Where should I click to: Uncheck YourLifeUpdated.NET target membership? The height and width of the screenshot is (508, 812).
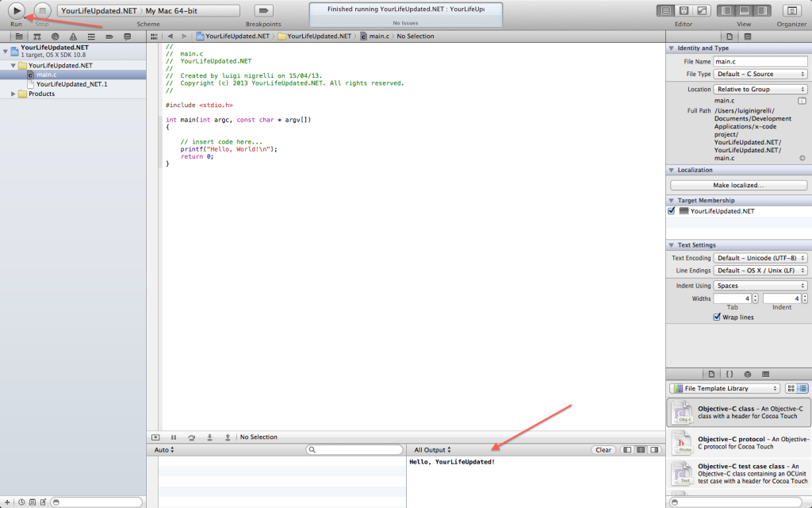pyautogui.click(x=672, y=211)
